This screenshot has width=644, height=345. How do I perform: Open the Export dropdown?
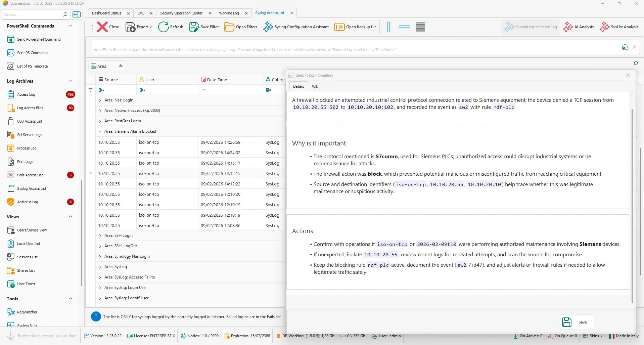tap(139, 27)
